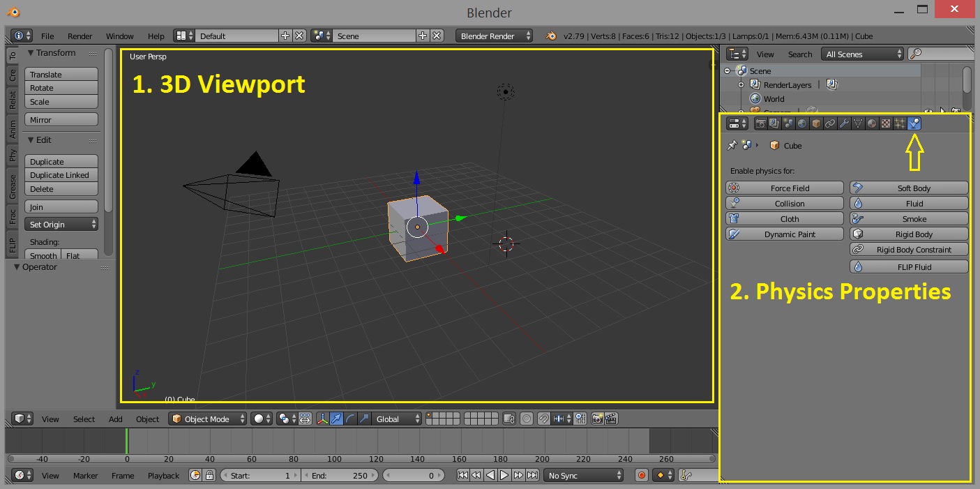Image resolution: width=980 pixels, height=489 pixels.
Task: Open the World properties tab (globe icon)
Action: 802,123
